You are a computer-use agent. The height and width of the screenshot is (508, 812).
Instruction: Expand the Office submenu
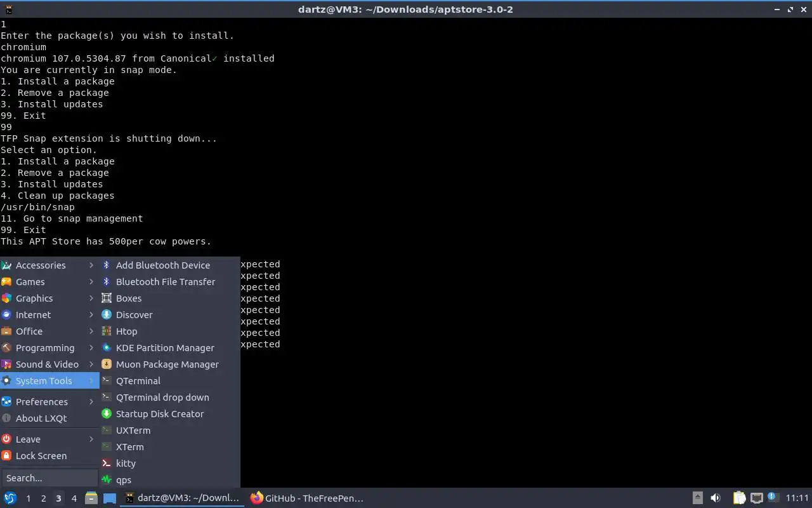[49, 331]
